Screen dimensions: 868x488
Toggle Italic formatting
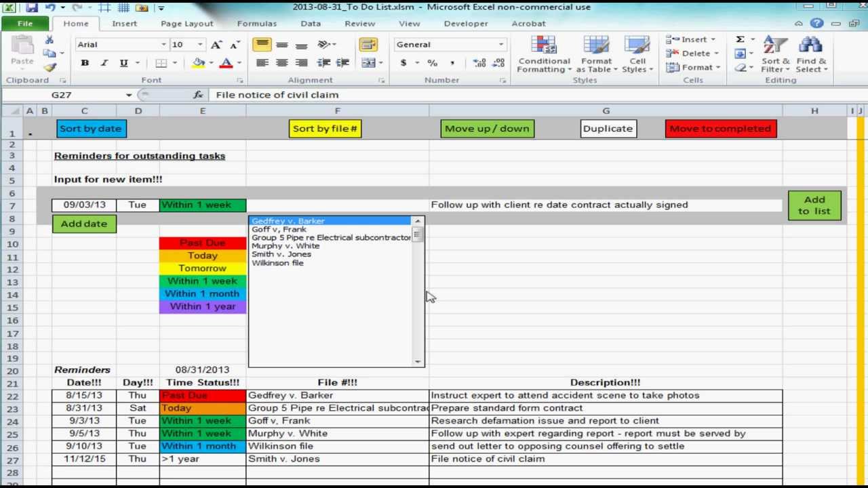tap(104, 63)
